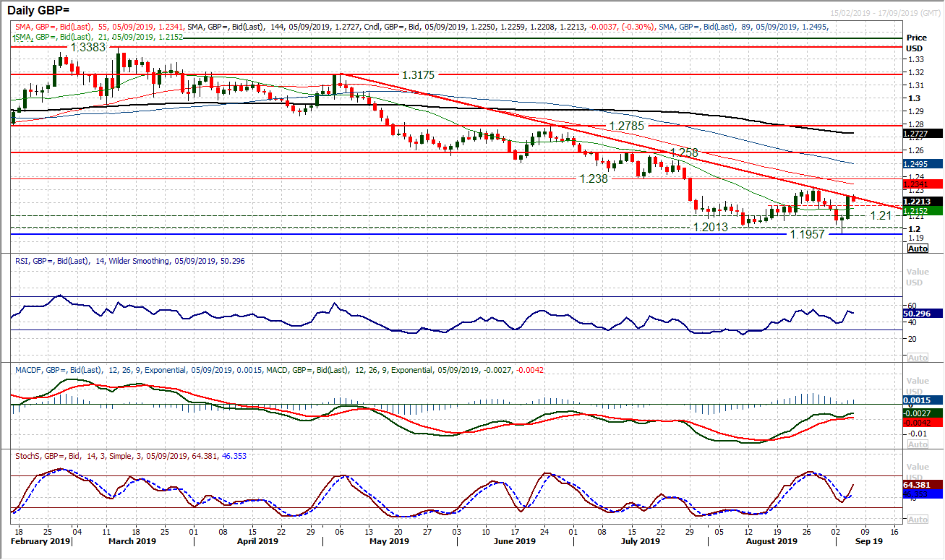
Task: Select the 1.21 support level annotation
Action: tap(881, 215)
